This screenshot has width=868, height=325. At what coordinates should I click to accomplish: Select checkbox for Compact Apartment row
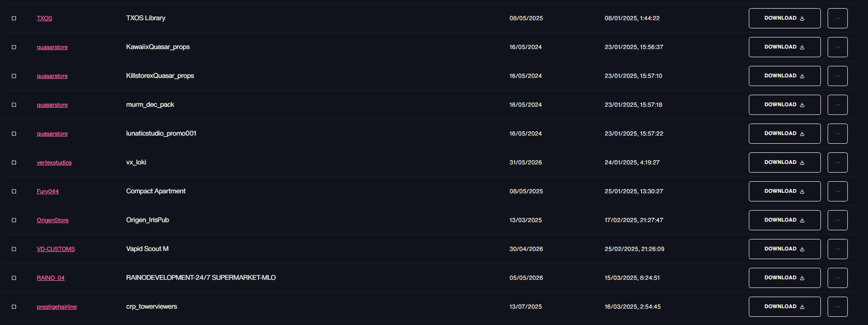(x=14, y=191)
